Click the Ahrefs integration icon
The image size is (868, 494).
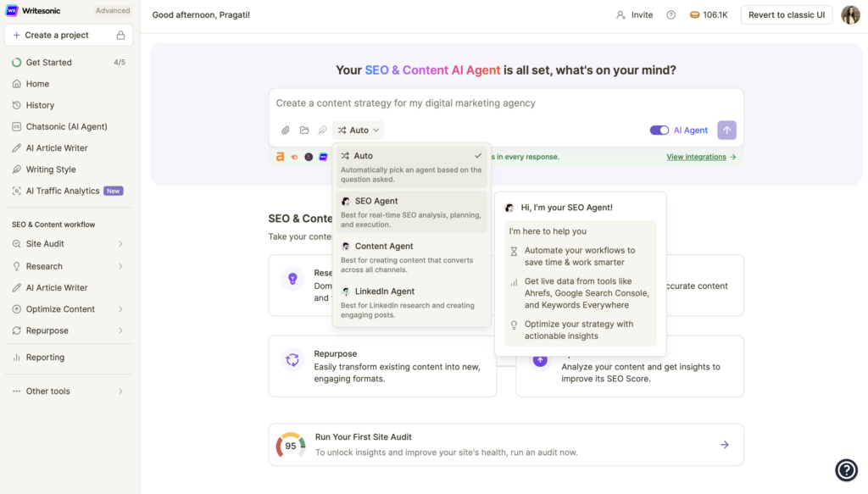pos(280,157)
